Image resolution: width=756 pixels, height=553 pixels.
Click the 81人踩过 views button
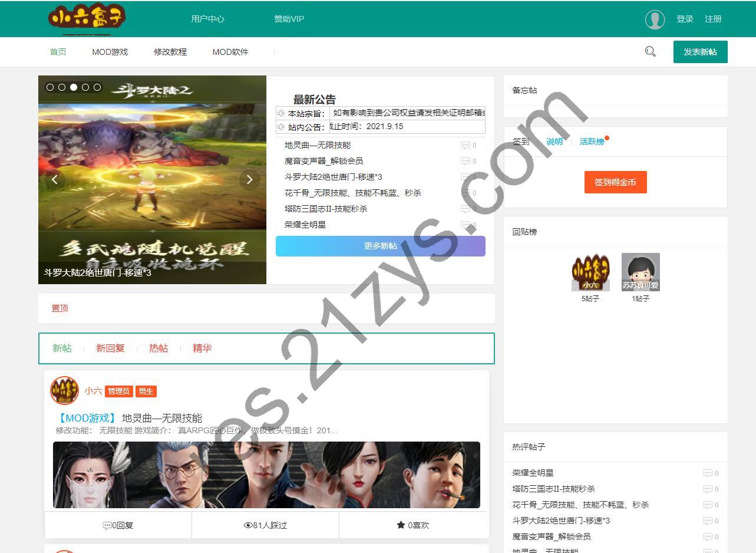click(x=265, y=525)
